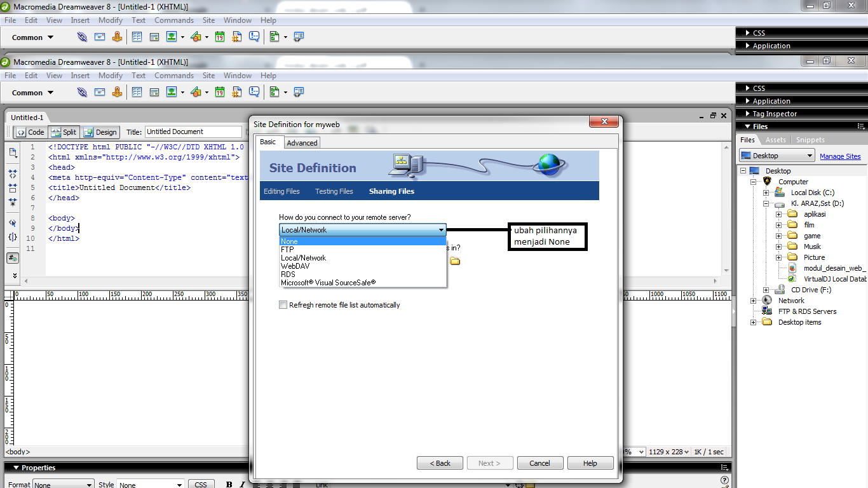Image resolution: width=868 pixels, height=488 pixels.
Task: Open the Format dropdown in Properties panel
Action: click(63, 485)
